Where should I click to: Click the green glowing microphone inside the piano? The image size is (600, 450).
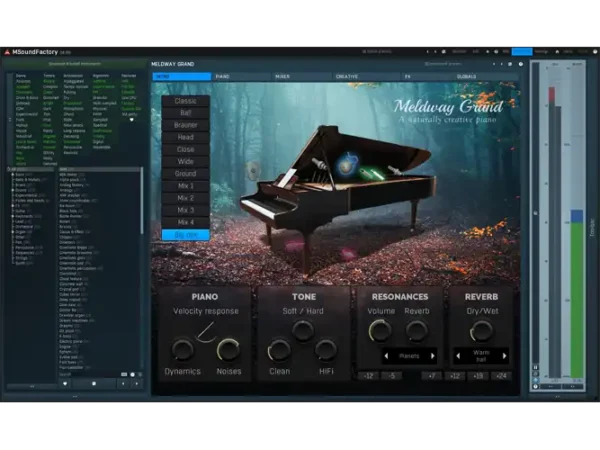click(372, 174)
